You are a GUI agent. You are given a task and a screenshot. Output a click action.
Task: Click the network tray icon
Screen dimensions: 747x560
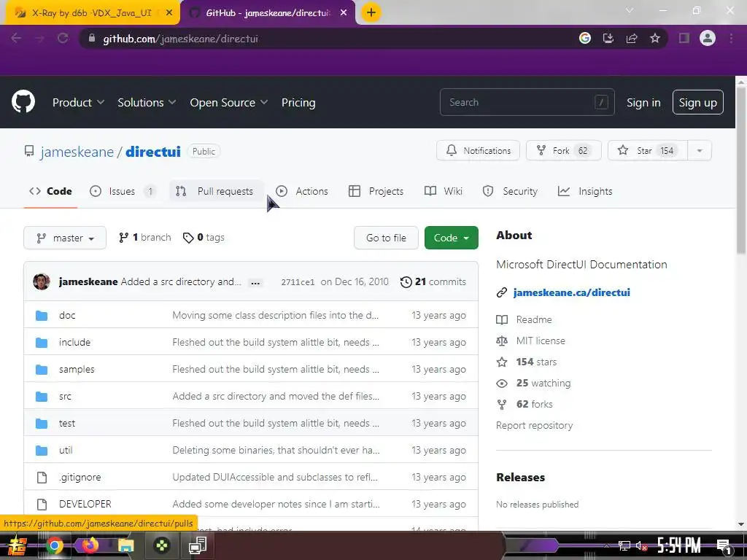point(624,545)
